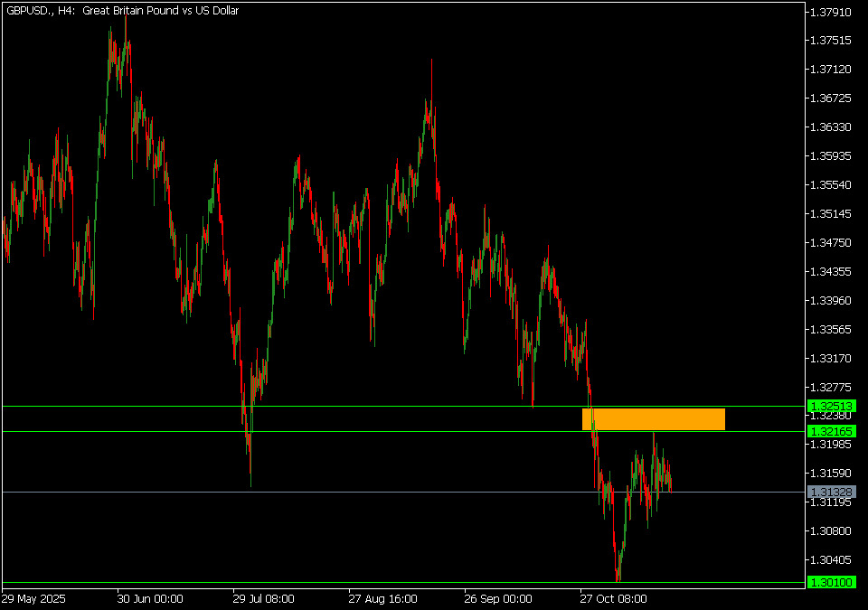Click the 1.34750 value on the price scale
The width and height of the screenshot is (868, 610).
pyautogui.click(x=832, y=243)
